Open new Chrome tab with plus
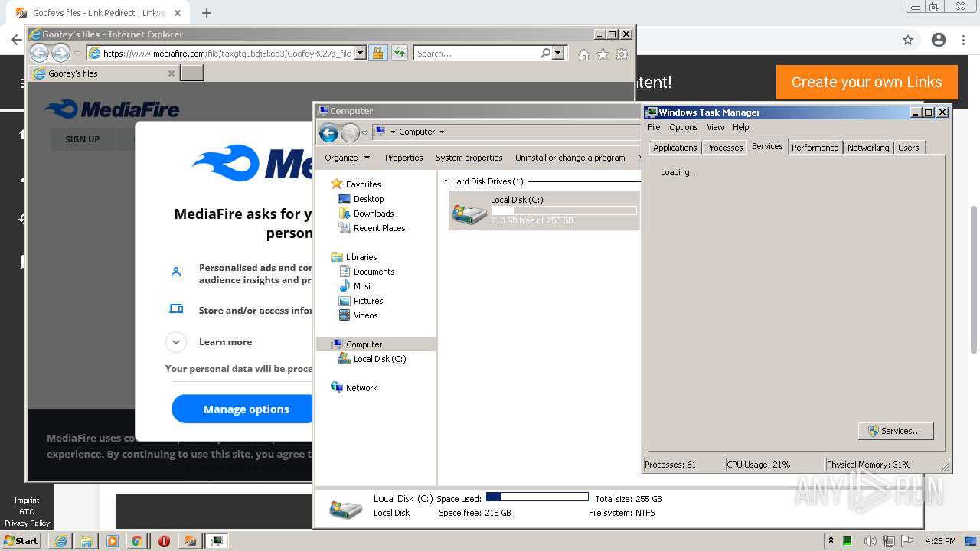The height and width of the screenshot is (551, 980). 207,13
